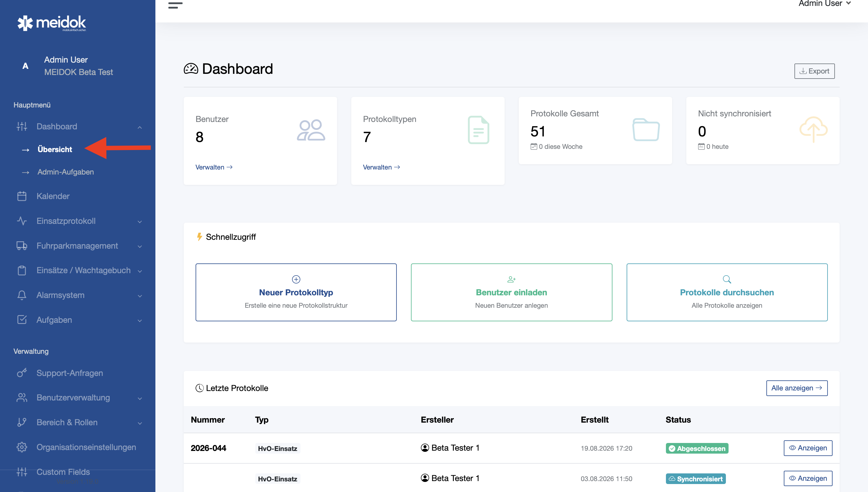Click the Benutzer card people icon
Screen dimensions: 868x492
pos(311,130)
